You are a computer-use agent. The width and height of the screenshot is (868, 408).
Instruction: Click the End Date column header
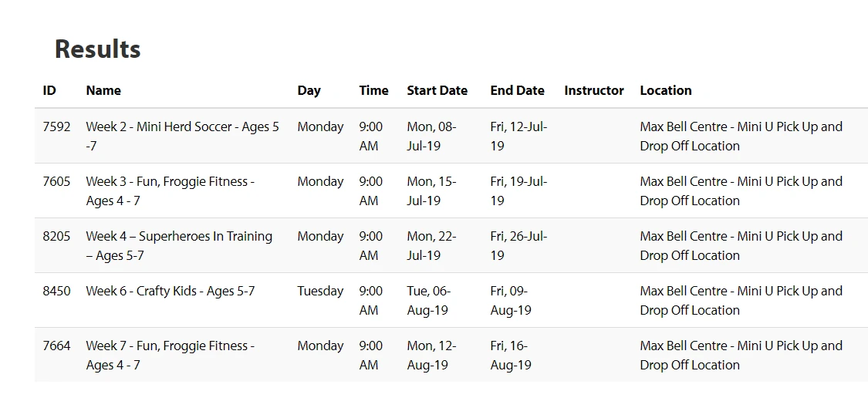[x=517, y=90]
